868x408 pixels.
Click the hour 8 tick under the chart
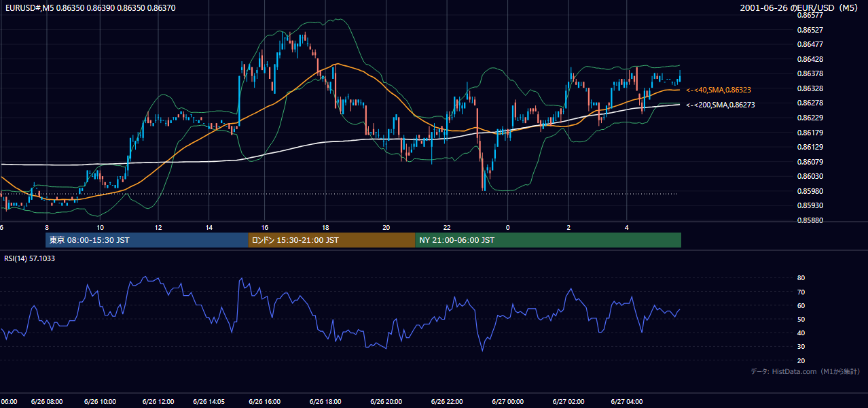(46, 227)
